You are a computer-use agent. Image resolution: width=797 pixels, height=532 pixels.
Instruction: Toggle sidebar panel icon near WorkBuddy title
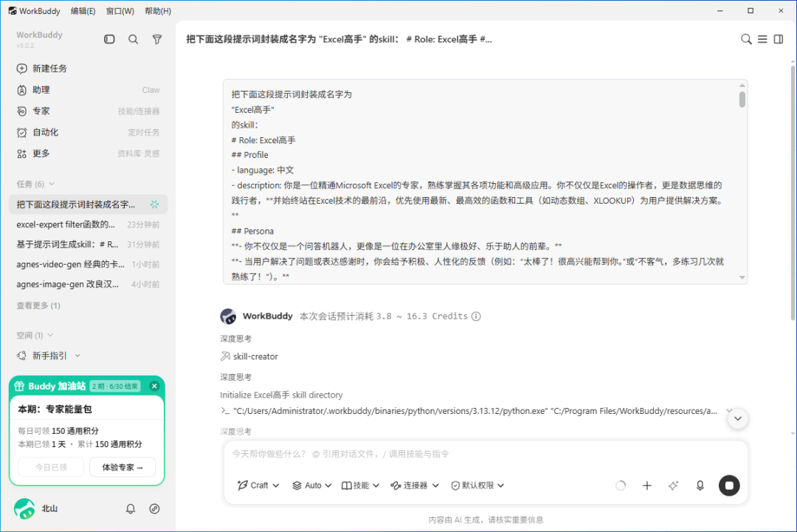tap(109, 39)
